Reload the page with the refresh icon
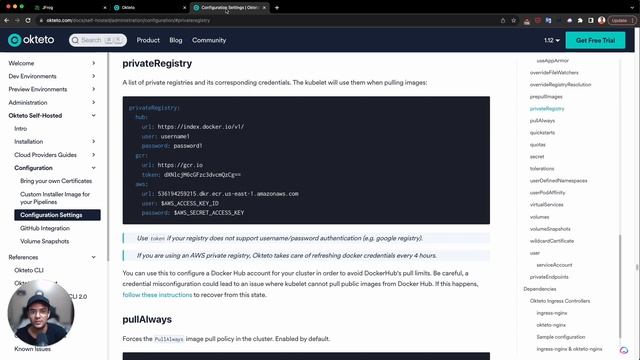Viewport: 640px width, 360px height. [x=28, y=20]
